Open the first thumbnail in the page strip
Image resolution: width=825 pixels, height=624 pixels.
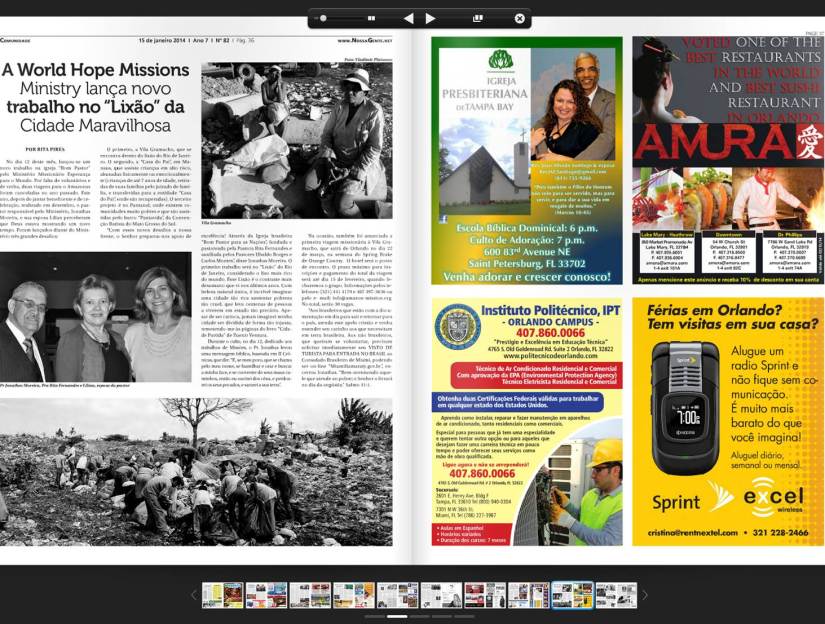[x=223, y=596]
